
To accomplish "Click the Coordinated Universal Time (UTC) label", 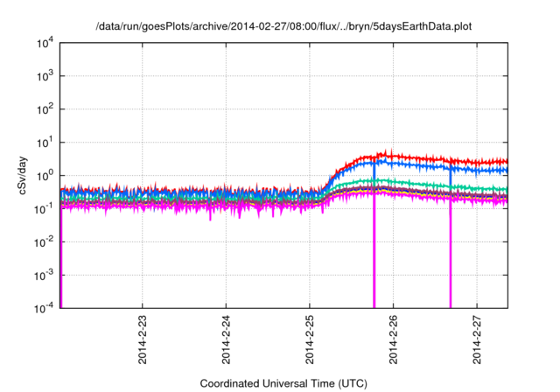I will (x=283, y=383).
